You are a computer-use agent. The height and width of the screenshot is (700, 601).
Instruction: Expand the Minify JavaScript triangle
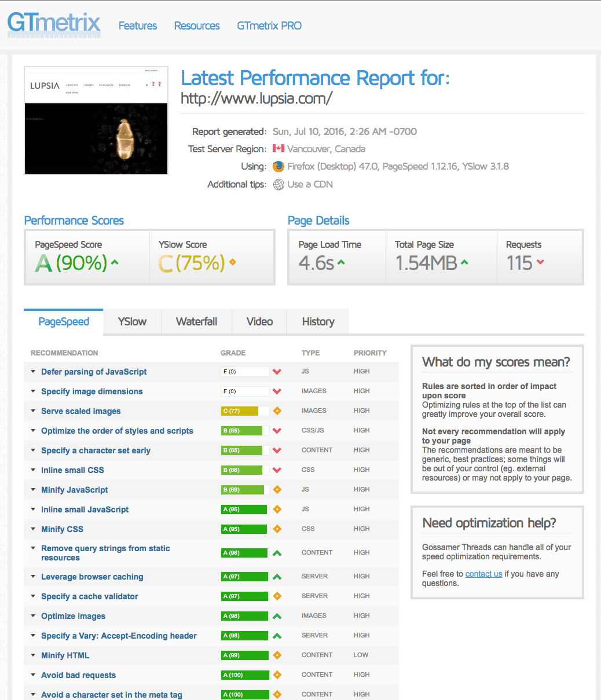click(33, 490)
